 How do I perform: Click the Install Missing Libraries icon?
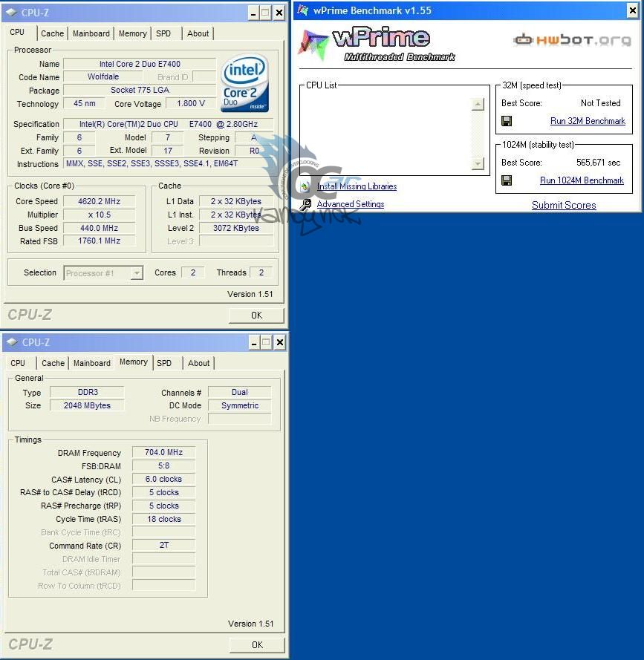(305, 186)
